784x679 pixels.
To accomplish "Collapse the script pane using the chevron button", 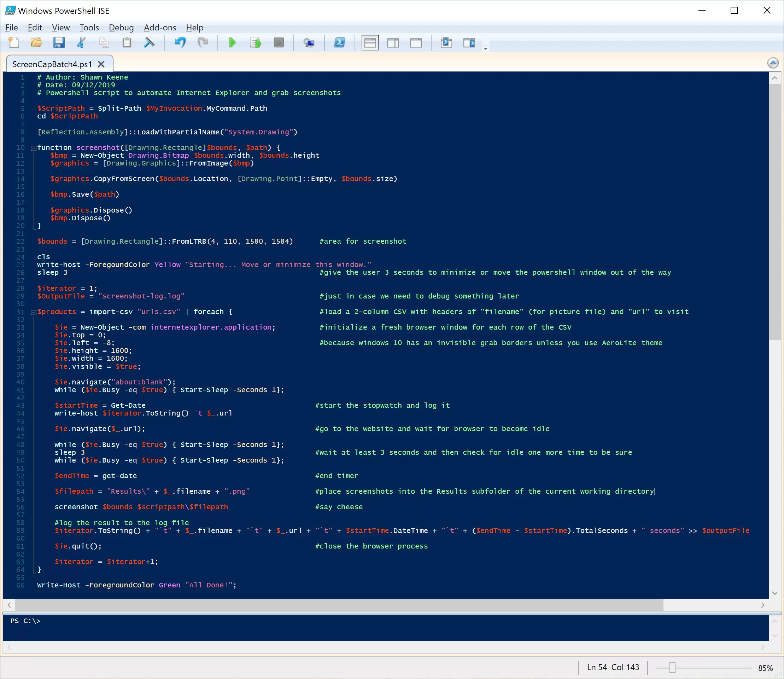I will pos(773,63).
